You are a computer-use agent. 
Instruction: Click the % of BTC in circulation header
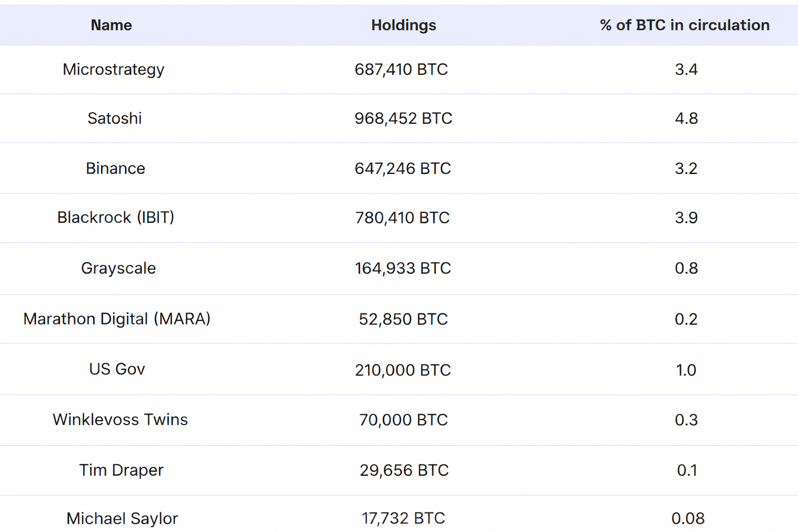[x=684, y=25]
